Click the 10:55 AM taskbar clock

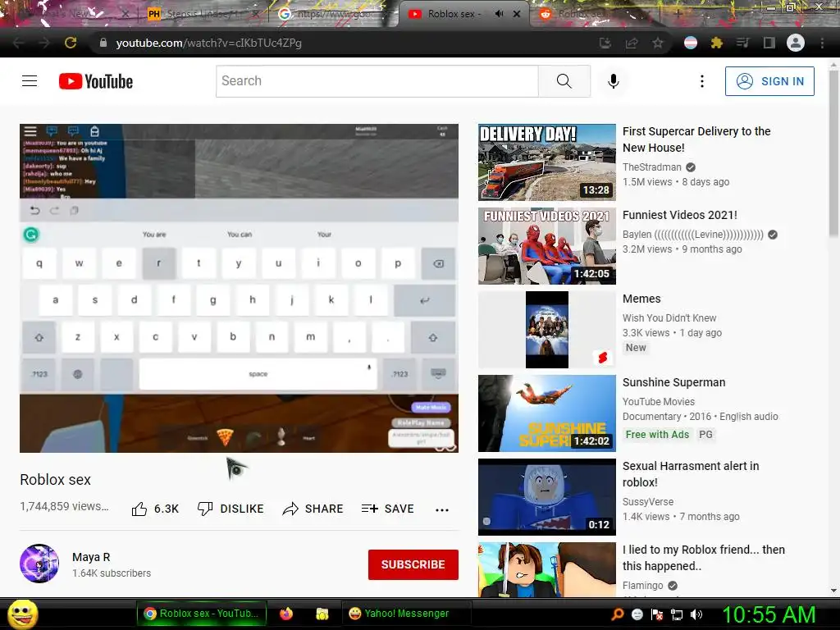(769, 614)
